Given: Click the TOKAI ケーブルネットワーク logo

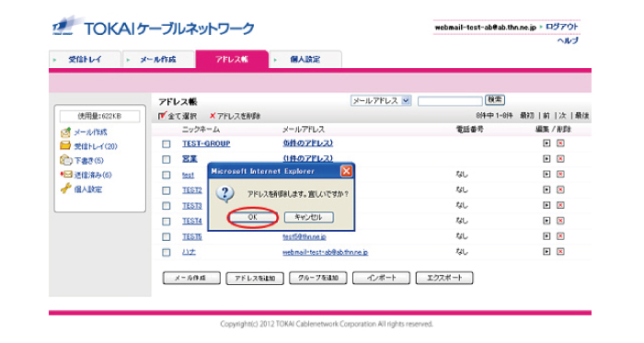Looking at the screenshot, I should 154,27.
